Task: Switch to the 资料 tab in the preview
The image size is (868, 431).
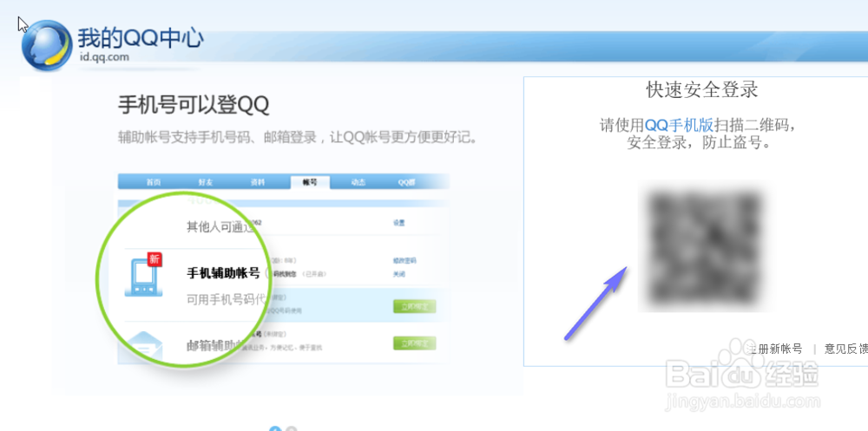Action: pos(258,183)
